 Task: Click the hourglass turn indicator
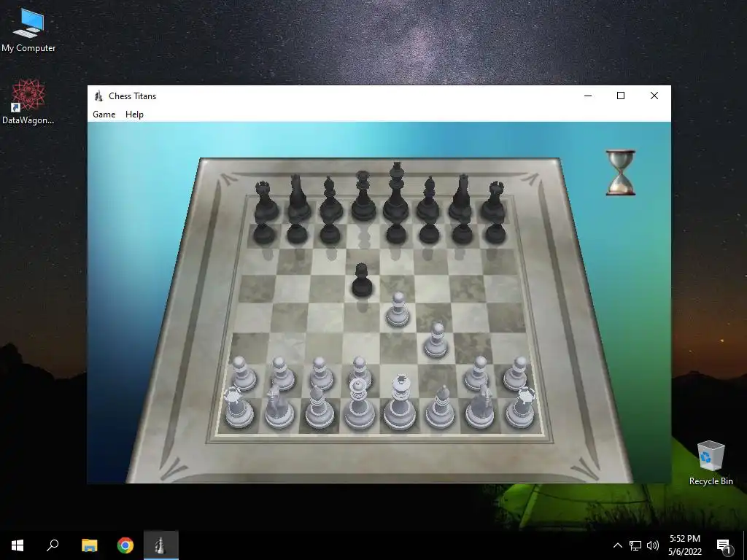tap(620, 172)
